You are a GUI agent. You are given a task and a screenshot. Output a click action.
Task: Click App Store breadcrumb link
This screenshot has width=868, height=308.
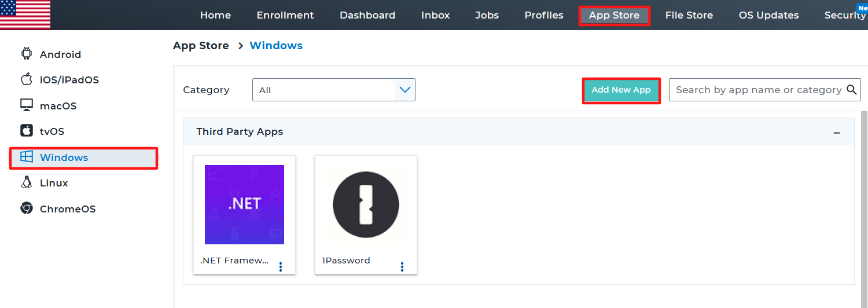201,46
